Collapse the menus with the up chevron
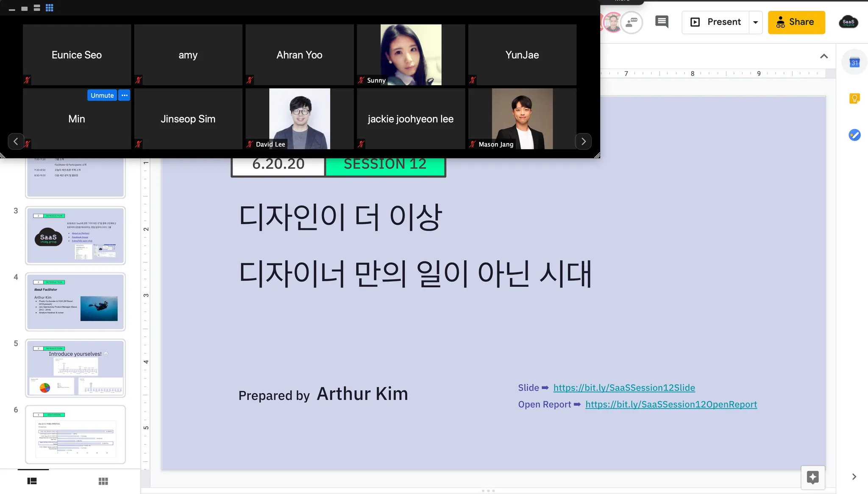 point(824,56)
